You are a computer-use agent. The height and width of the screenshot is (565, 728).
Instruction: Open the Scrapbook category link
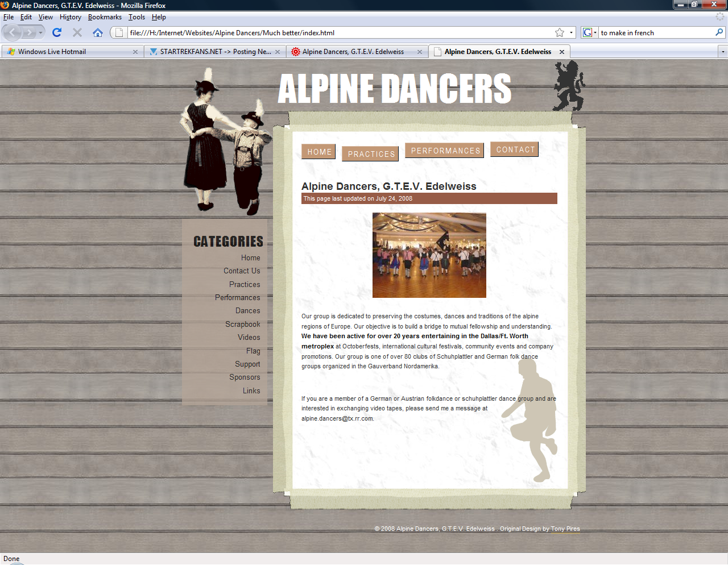click(242, 324)
